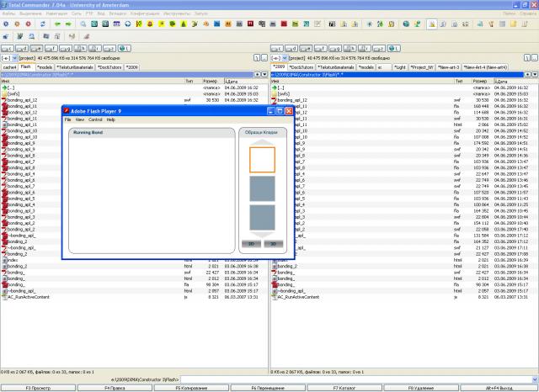Open Total Commander Справка menu
Viewport: 539px width, 392px height.
click(528, 13)
